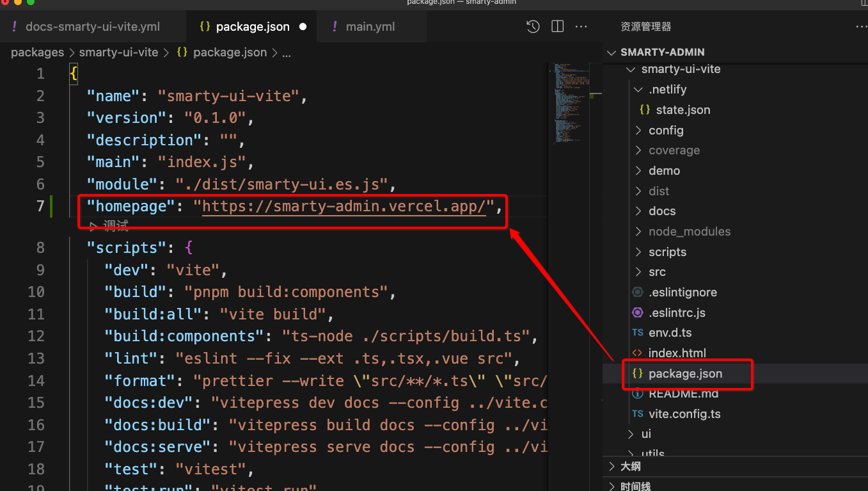Click the 调试 debug code lens
This screenshot has width=868, height=491.
tap(115, 226)
